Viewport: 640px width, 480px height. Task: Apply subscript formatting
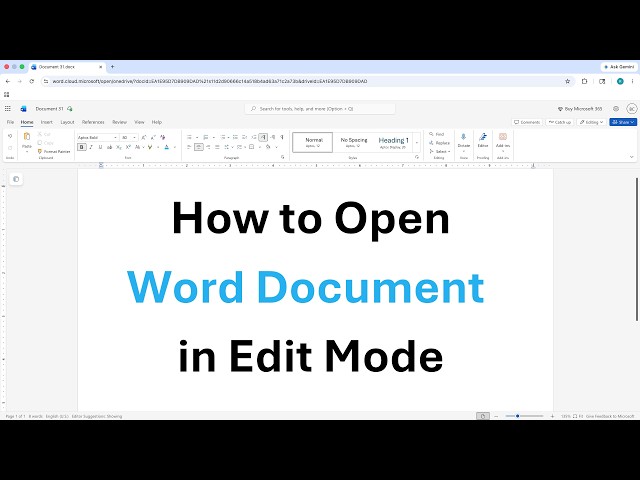pos(119,147)
